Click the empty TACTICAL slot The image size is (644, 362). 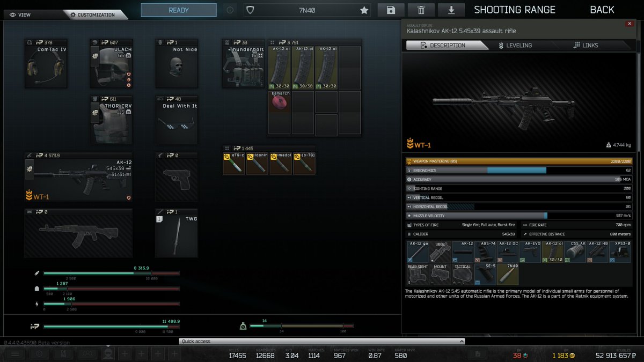pos(463,274)
